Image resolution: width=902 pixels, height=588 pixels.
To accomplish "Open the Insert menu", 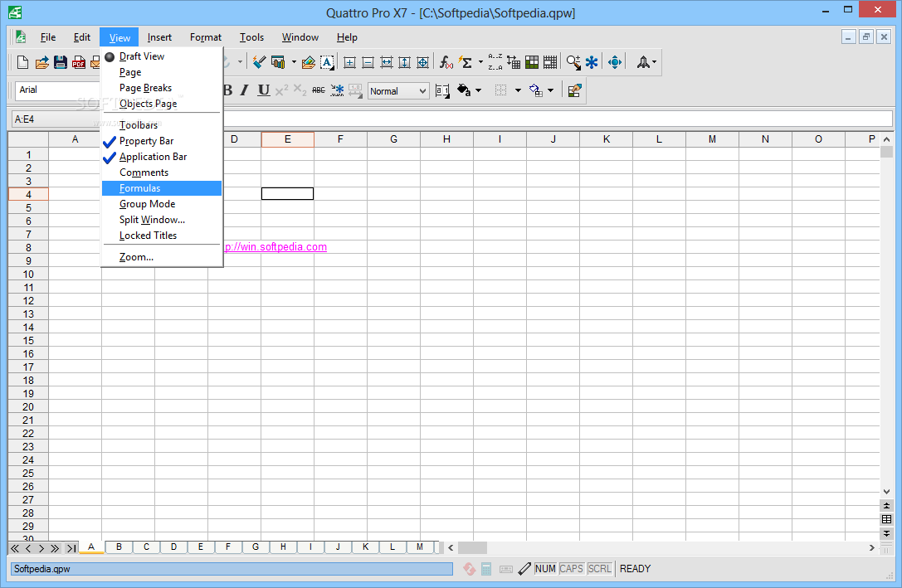I will (159, 37).
